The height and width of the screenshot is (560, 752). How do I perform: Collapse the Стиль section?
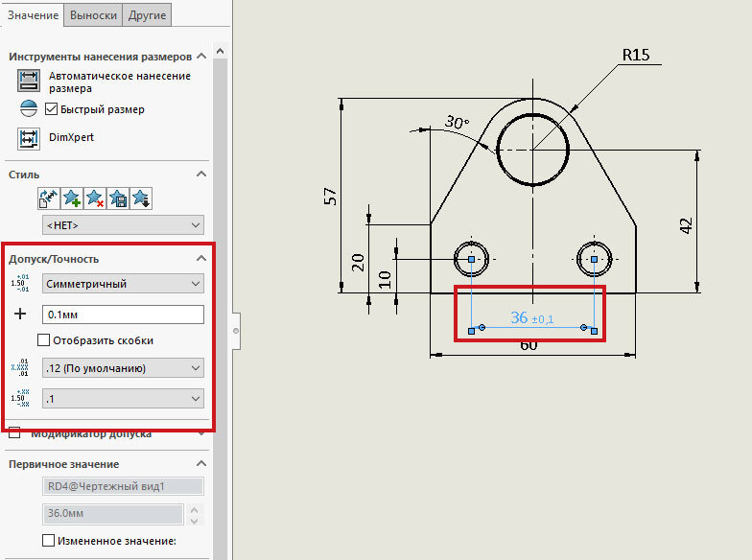coord(201,175)
